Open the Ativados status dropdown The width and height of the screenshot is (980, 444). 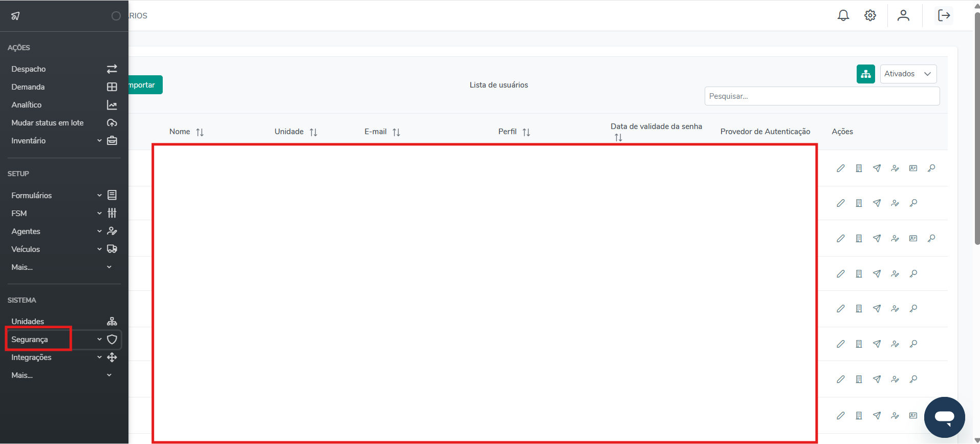coord(908,74)
